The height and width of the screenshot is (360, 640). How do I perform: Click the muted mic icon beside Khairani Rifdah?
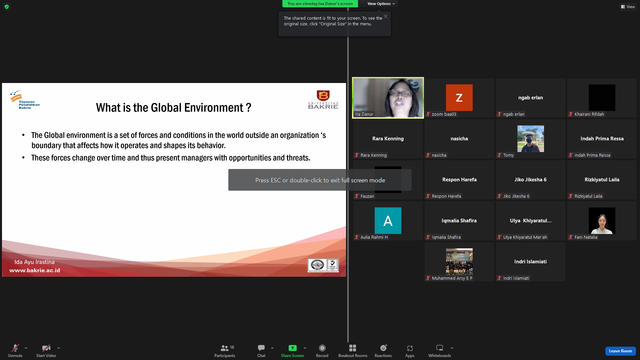pyautogui.click(x=571, y=114)
